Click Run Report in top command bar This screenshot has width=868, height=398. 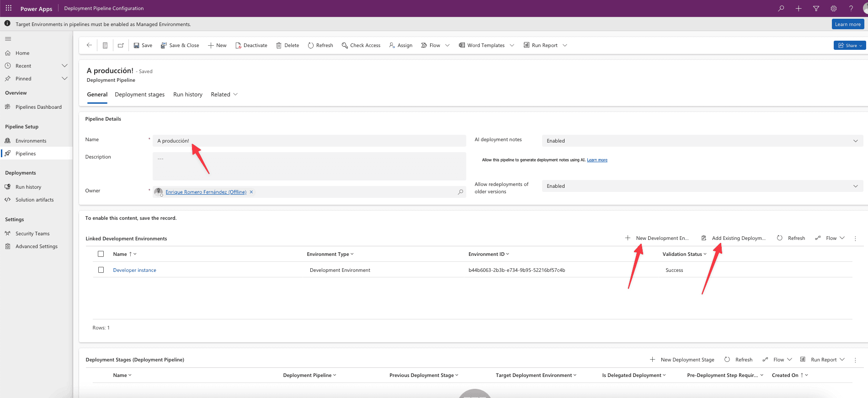click(x=540, y=45)
